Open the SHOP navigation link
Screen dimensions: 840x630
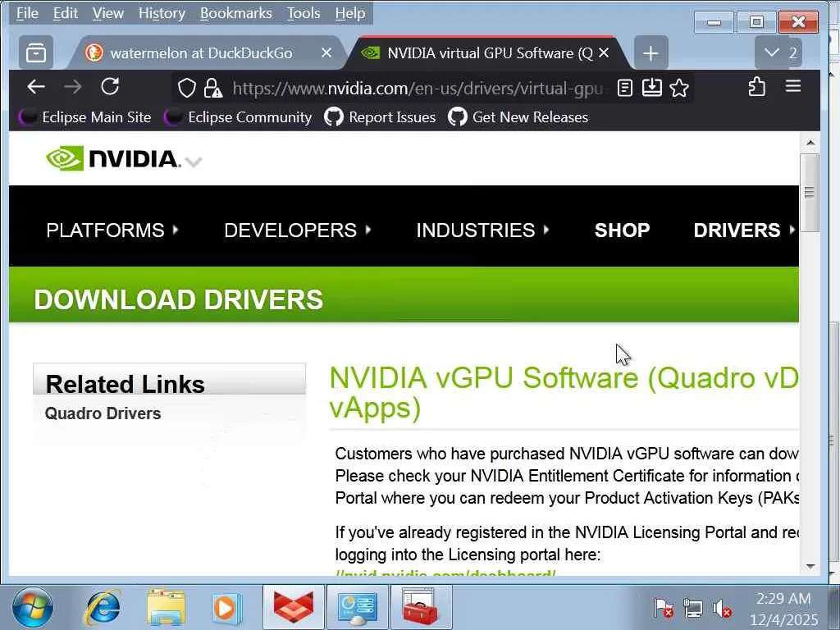(x=622, y=230)
